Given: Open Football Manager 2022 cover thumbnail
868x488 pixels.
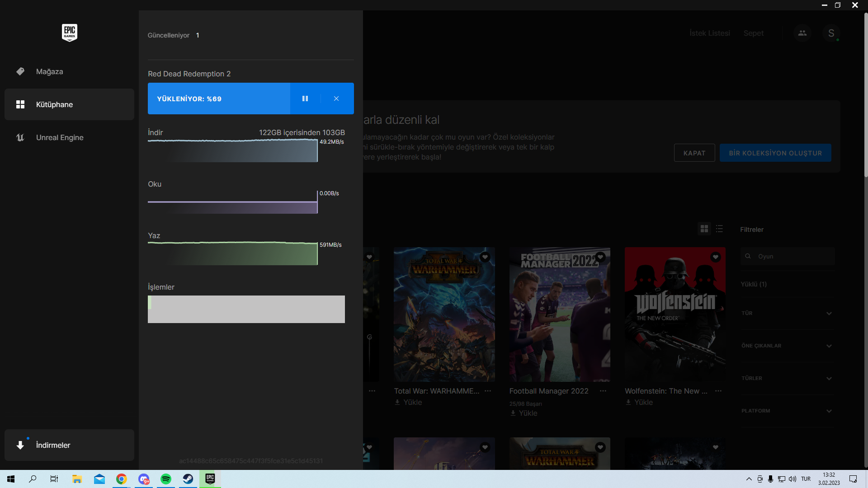Looking at the screenshot, I should click(x=560, y=314).
